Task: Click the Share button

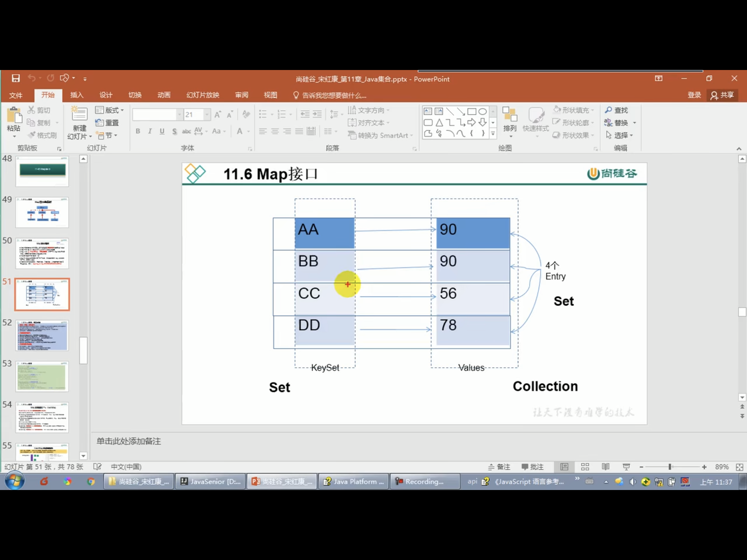Action: point(722,95)
